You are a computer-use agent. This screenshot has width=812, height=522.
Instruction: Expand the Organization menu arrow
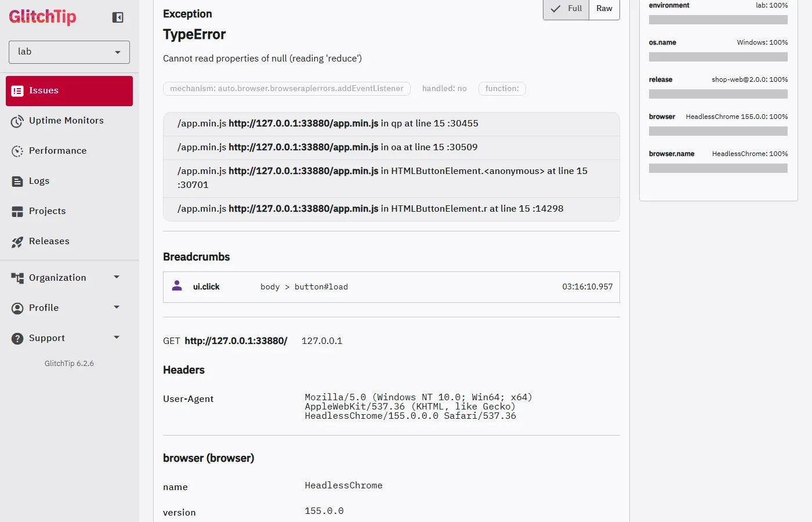click(117, 277)
